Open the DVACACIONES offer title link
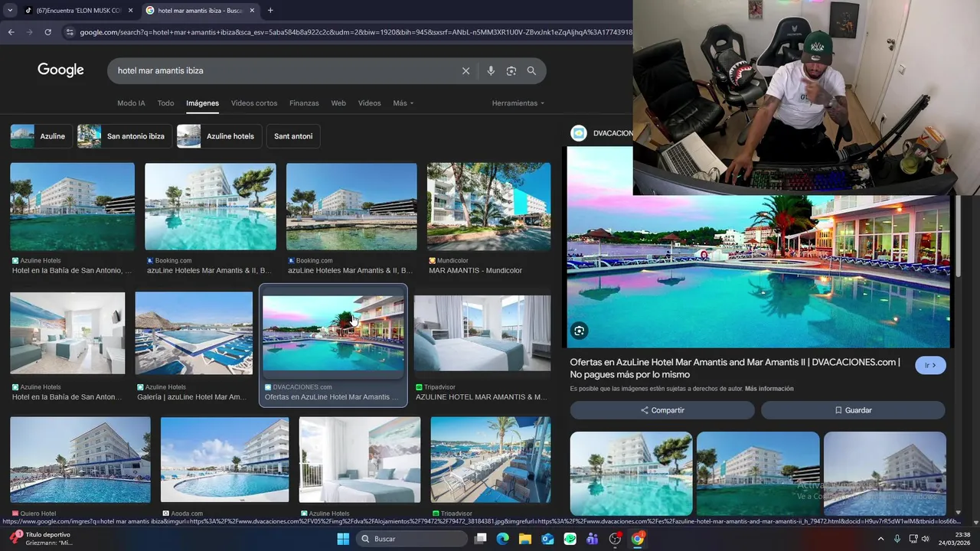Image resolution: width=980 pixels, height=551 pixels. (x=735, y=368)
